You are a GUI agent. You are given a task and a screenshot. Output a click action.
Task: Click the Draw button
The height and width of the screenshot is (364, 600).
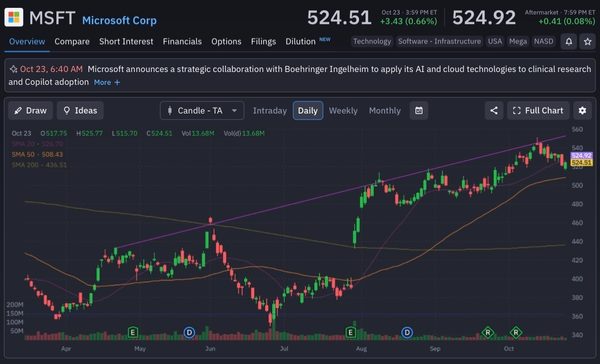coord(30,111)
